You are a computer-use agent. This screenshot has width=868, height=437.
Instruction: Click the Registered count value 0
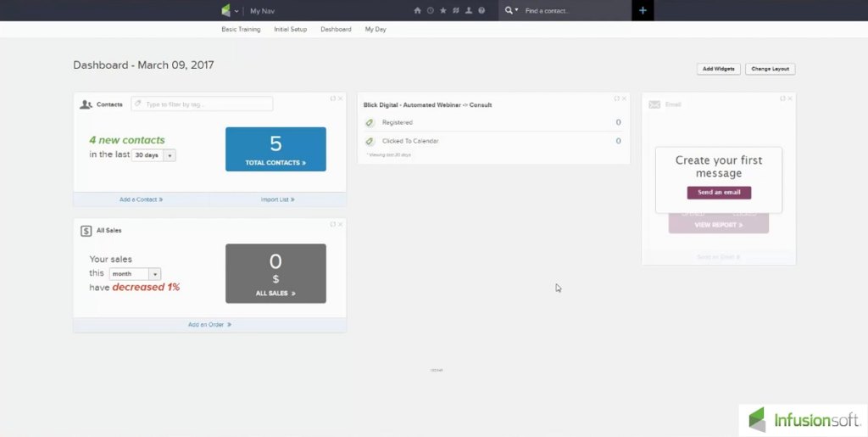coord(618,122)
